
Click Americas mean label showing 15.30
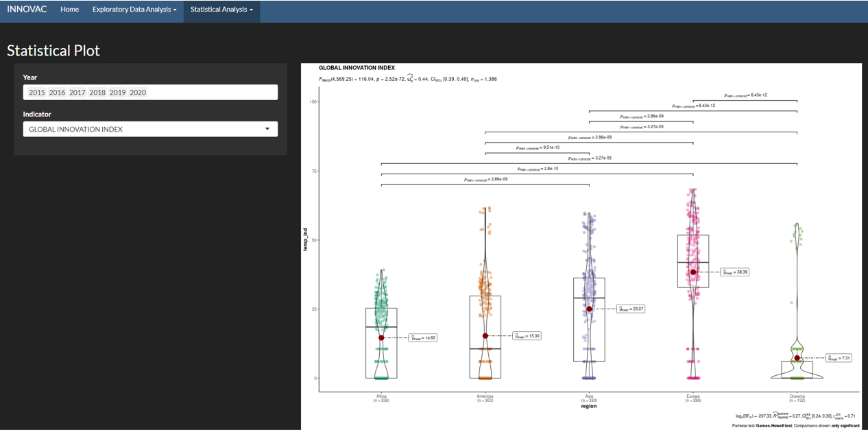click(x=527, y=336)
